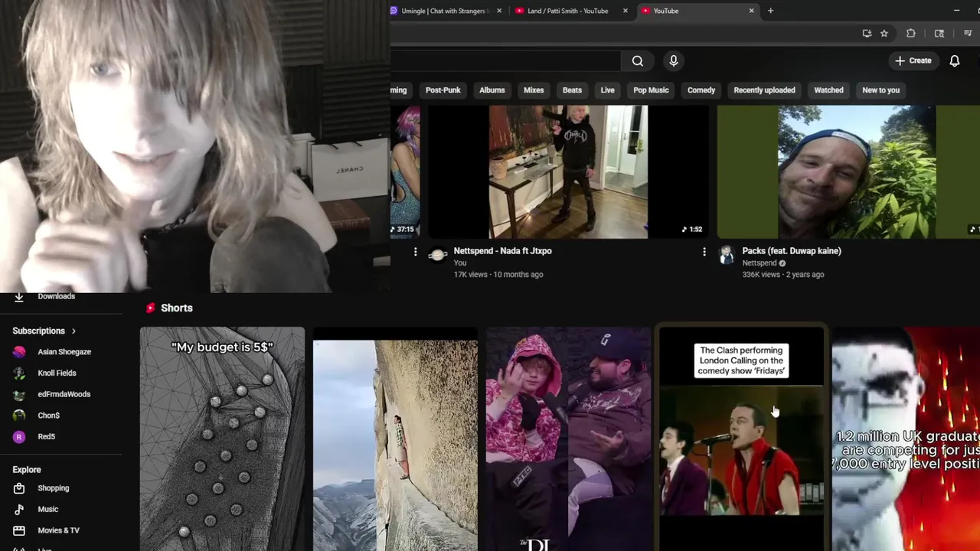980x551 pixels.
Task: Open the Packs (feat. Duwap kaine) title
Action: pos(792,251)
